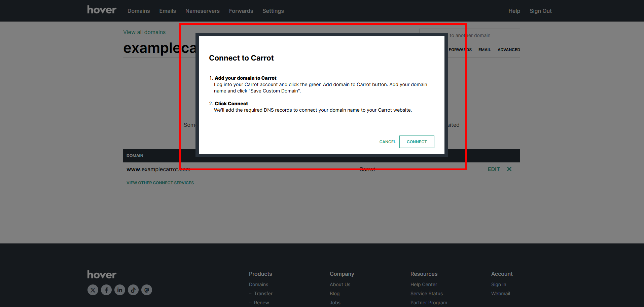Go to View all domains
This screenshot has height=307, width=644.
(x=144, y=32)
